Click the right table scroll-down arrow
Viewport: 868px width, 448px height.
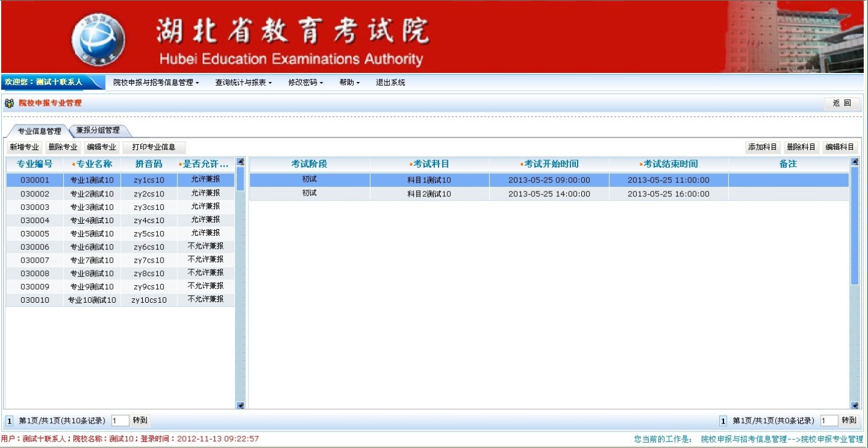tap(855, 405)
